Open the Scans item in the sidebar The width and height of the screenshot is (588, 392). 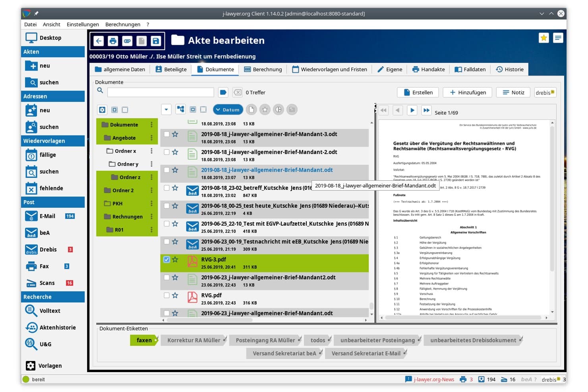(47, 283)
